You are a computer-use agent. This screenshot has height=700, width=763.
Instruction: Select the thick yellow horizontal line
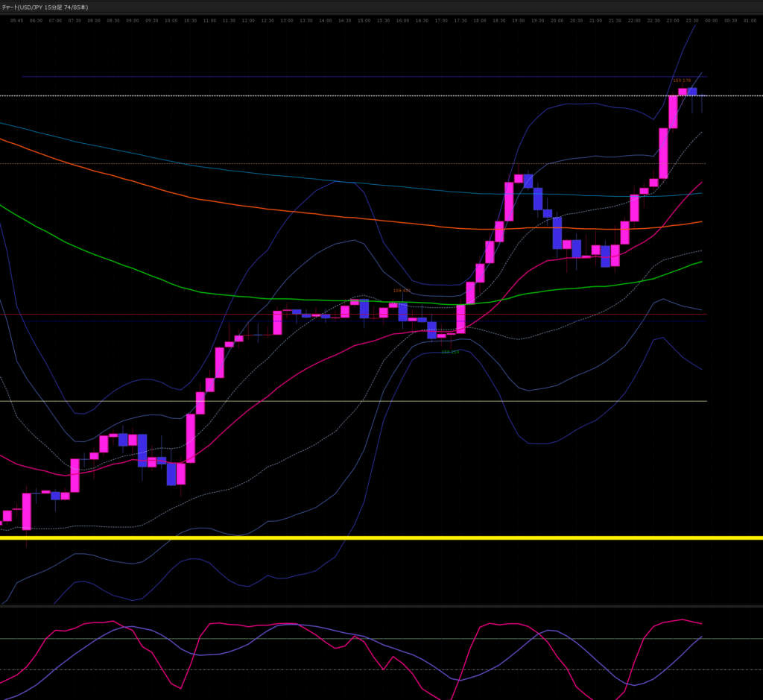373,537
